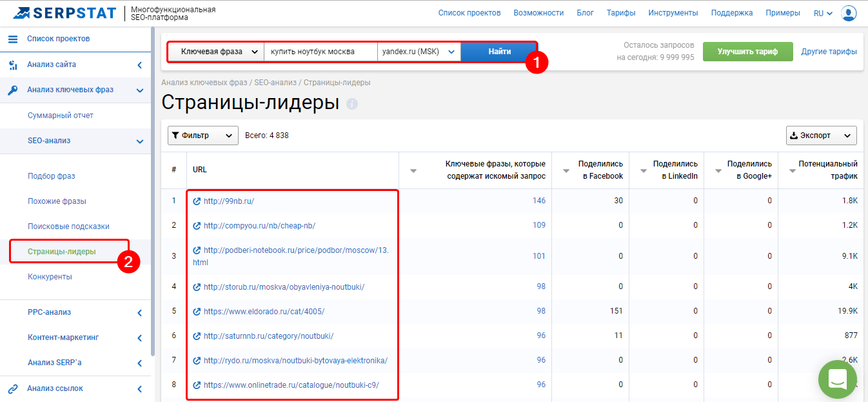The width and height of the screenshot is (868, 402).
Task: Open Тарифы in top navigation
Action: pos(621,13)
